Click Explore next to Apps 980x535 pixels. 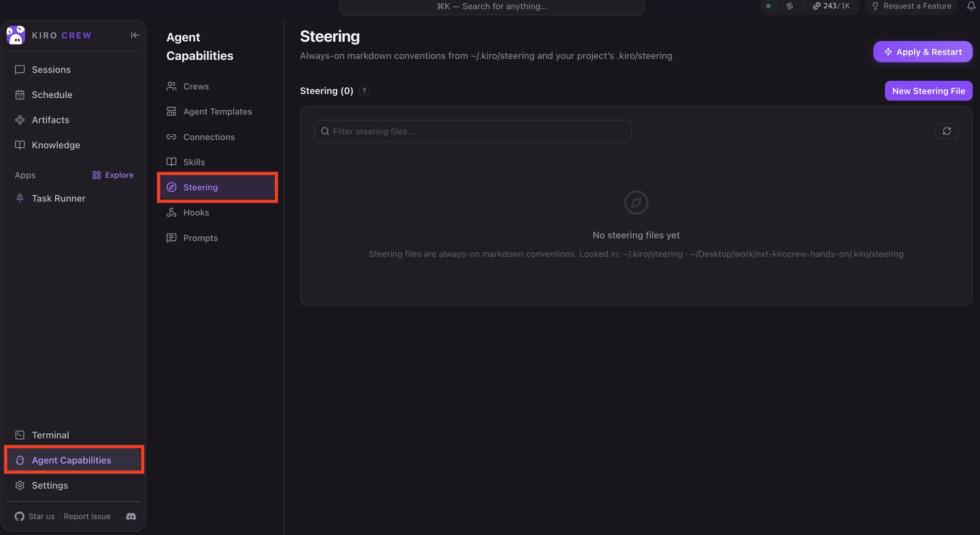[x=113, y=175]
